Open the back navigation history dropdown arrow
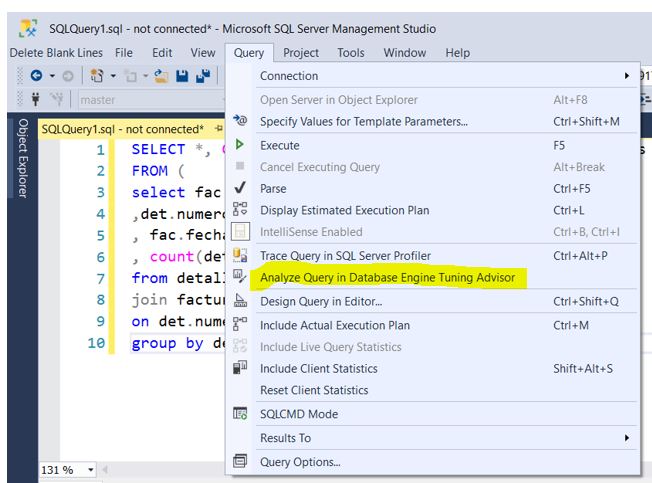The image size is (652, 483). 52,76
